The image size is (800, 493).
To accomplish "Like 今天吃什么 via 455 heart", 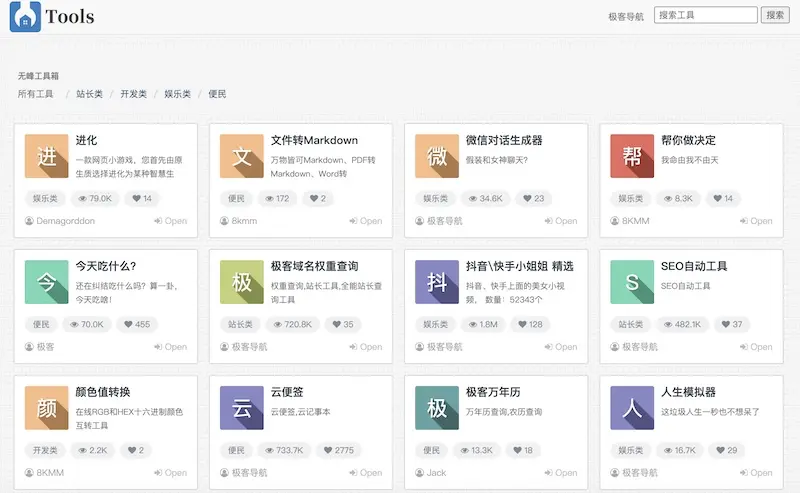I will [137, 324].
